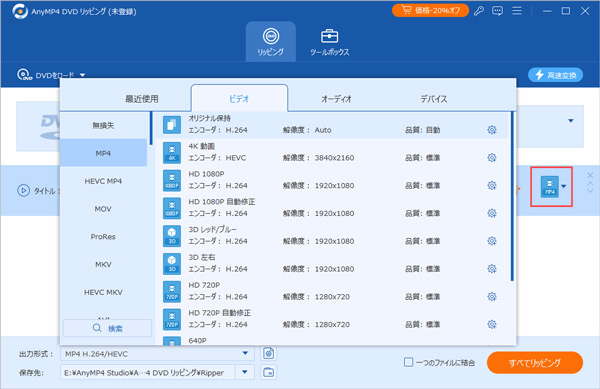Select the ProRes format category
The image size is (600, 389).
coord(103,237)
